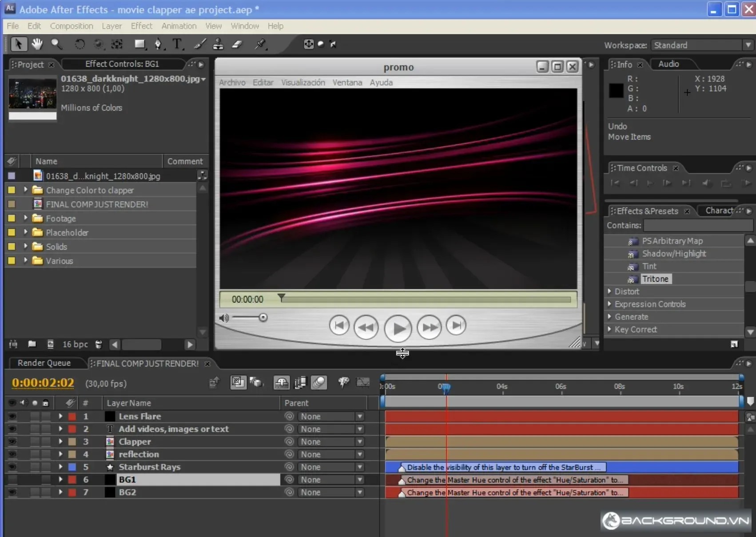Screen dimensions: 756x537
Task: Click the Starburst layer marker in the timeline
Action: coord(402,468)
